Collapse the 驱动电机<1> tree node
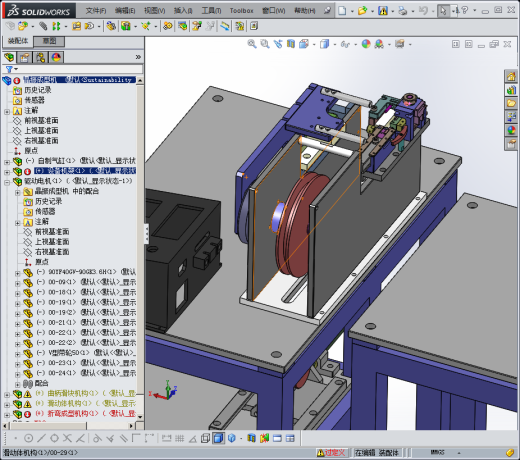Image resolution: width=520 pixels, height=460 pixels. point(7,182)
